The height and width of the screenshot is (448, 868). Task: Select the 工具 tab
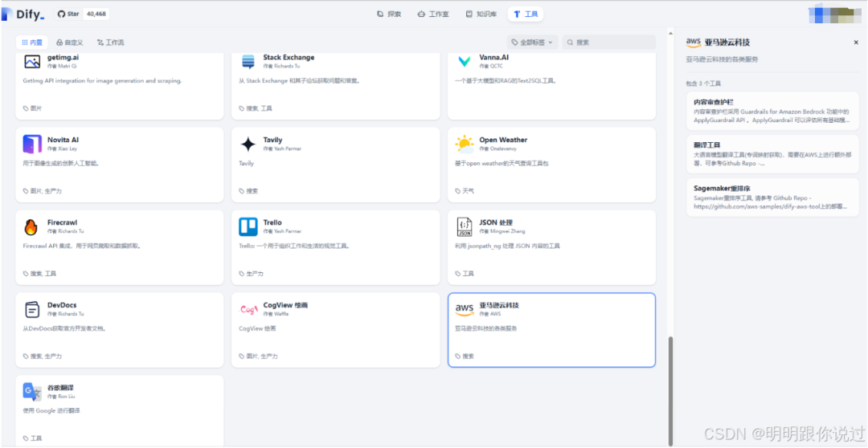point(526,14)
